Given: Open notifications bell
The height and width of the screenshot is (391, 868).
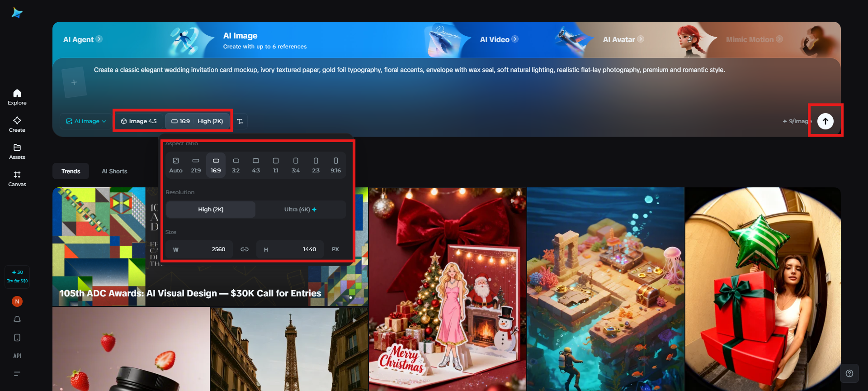Looking at the screenshot, I should tap(17, 319).
